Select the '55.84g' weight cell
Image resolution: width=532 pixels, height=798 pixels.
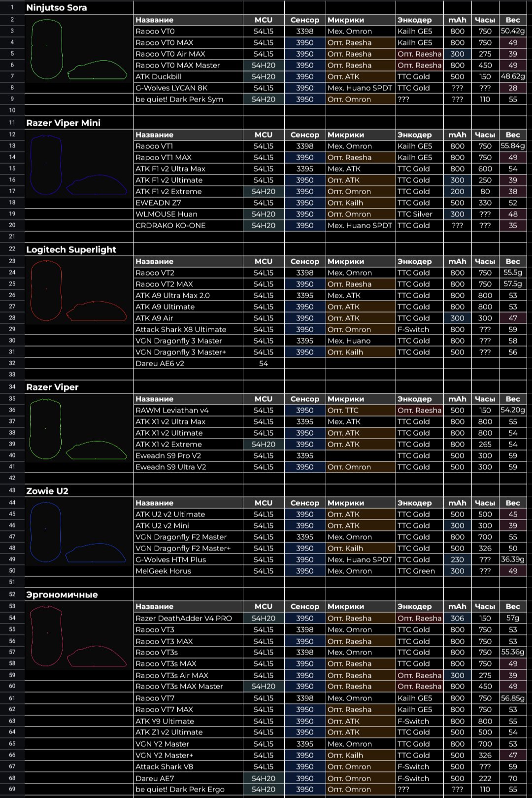(x=513, y=146)
